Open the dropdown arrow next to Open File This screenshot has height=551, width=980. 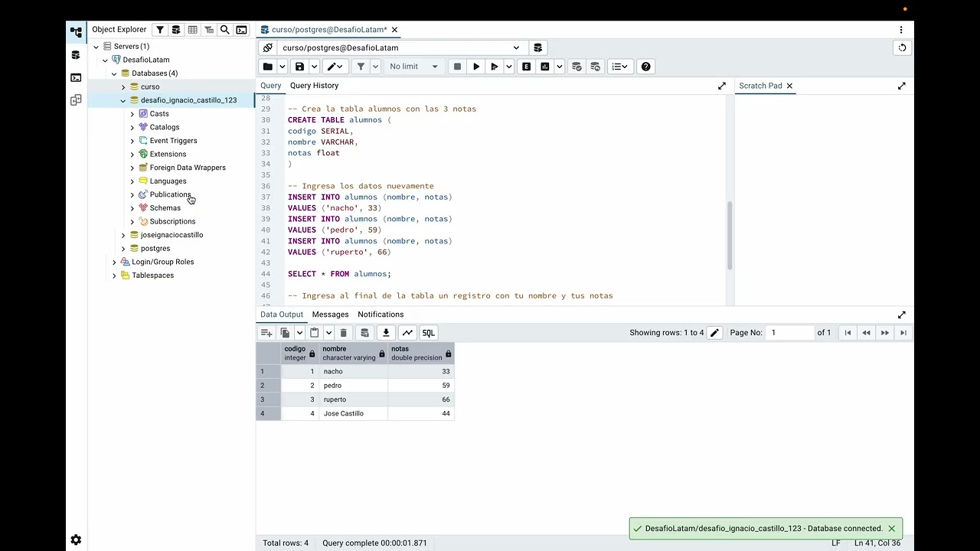click(x=283, y=67)
